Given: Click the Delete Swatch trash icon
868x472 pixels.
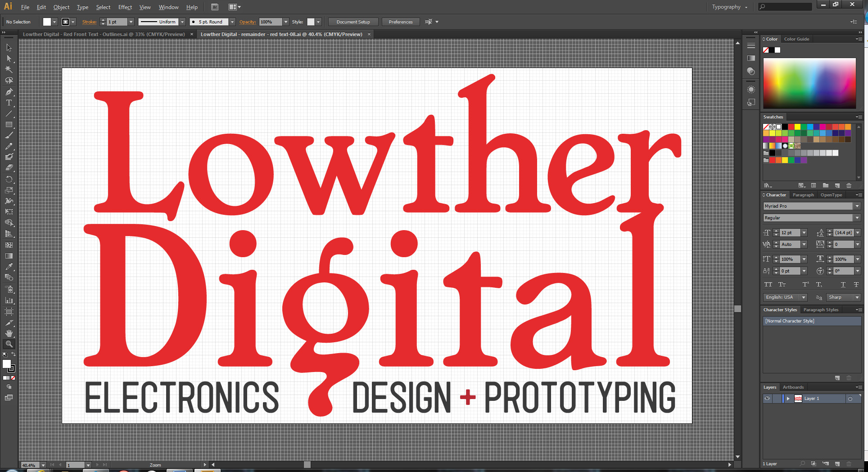Looking at the screenshot, I should [849, 186].
